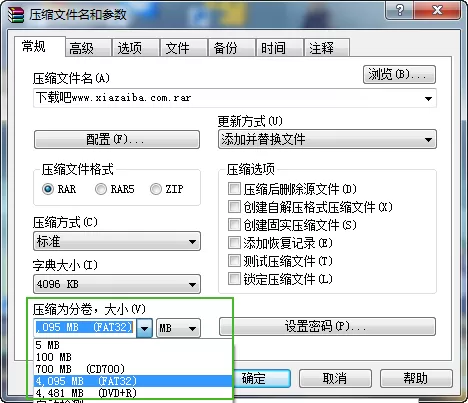Viewport: 468px width, 403px height.
Task: Select the ZIP format radio button
Action: [x=156, y=189]
